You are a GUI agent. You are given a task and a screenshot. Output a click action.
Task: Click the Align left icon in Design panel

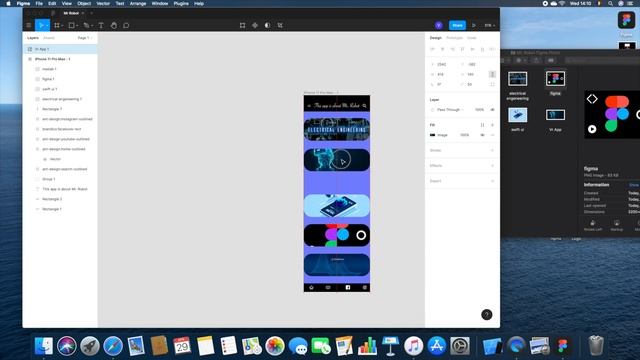[433, 49]
